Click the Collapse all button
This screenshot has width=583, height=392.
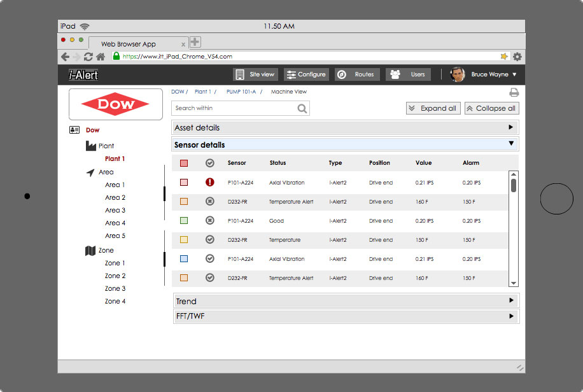point(491,108)
